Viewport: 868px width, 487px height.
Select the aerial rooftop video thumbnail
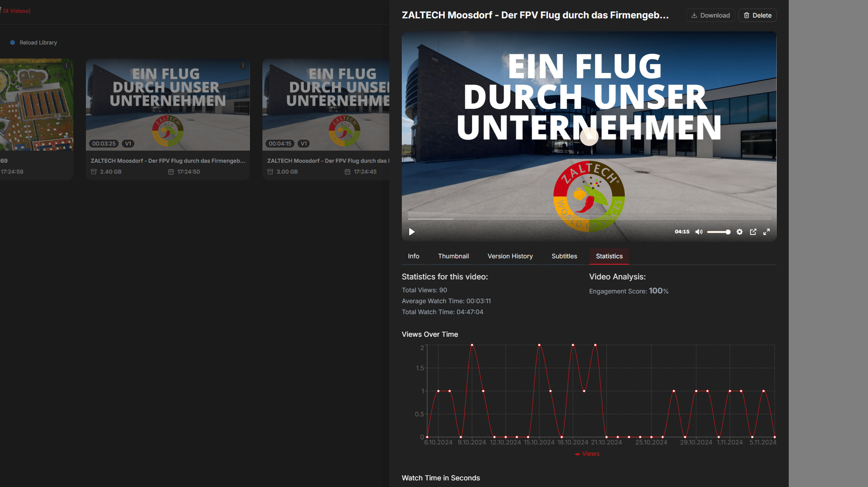pos(36,105)
